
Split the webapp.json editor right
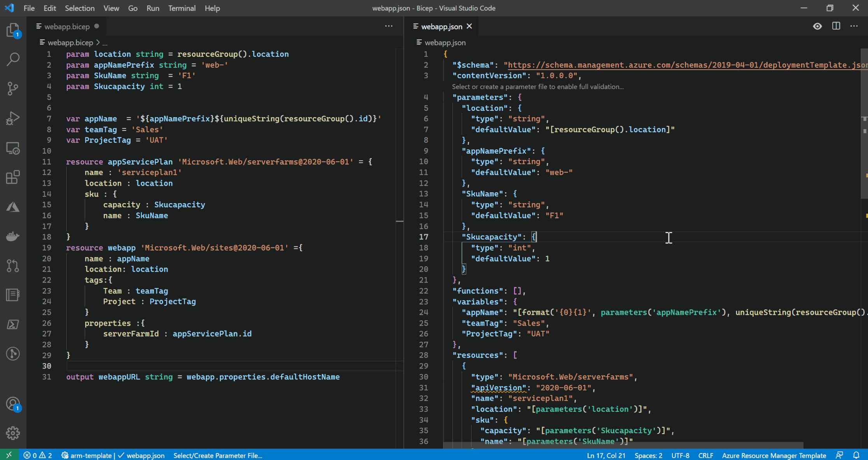coord(836,26)
